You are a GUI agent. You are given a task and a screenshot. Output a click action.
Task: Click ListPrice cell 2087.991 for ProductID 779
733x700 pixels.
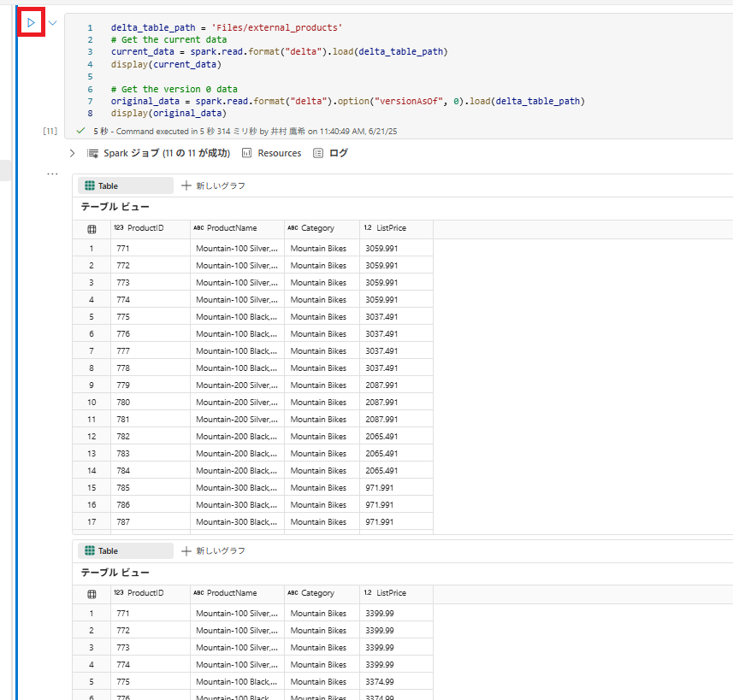[x=396, y=385]
